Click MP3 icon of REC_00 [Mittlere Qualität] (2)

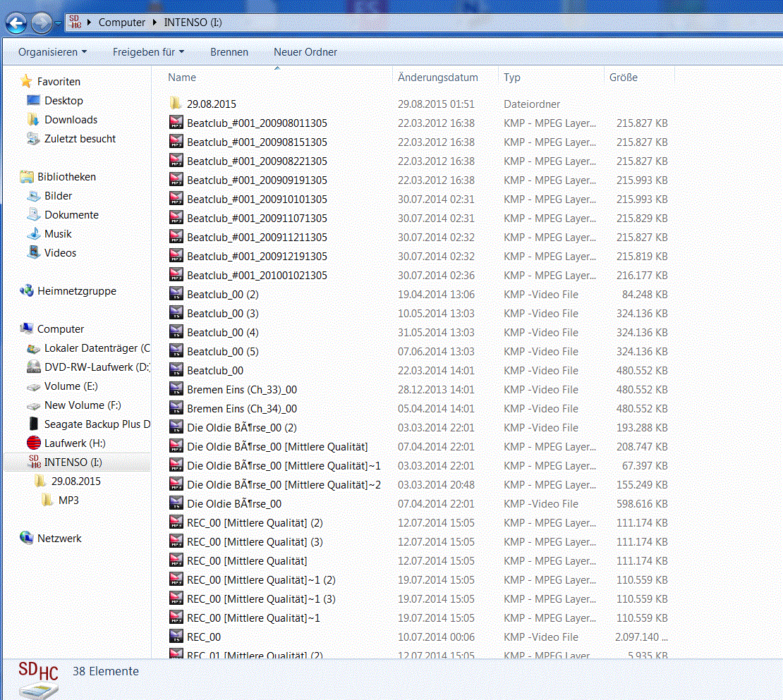[x=176, y=522]
